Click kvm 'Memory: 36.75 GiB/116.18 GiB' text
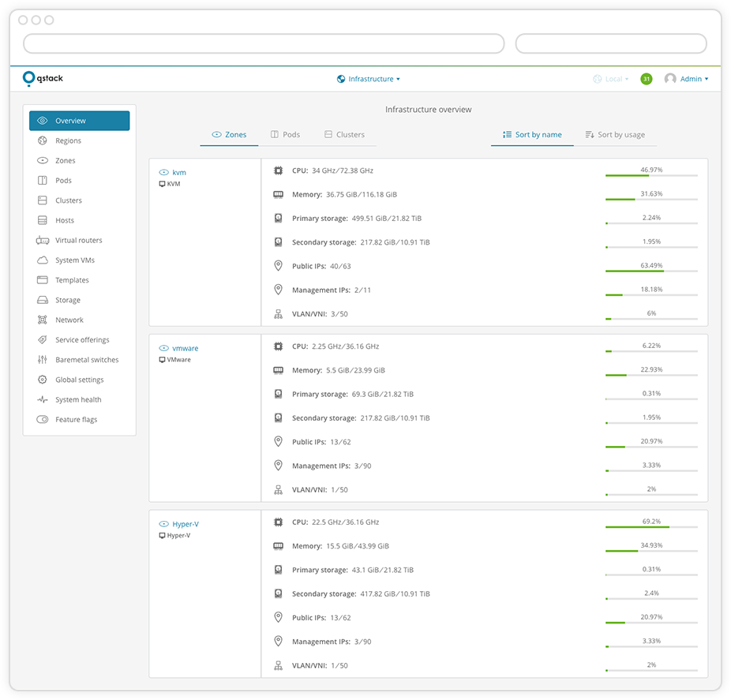 pos(344,195)
